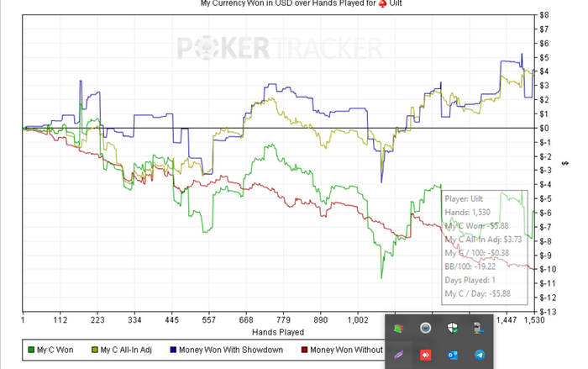Image resolution: width=588 pixels, height=369 pixels.
Task: Open the Outlook tray icon
Action: coord(452,355)
